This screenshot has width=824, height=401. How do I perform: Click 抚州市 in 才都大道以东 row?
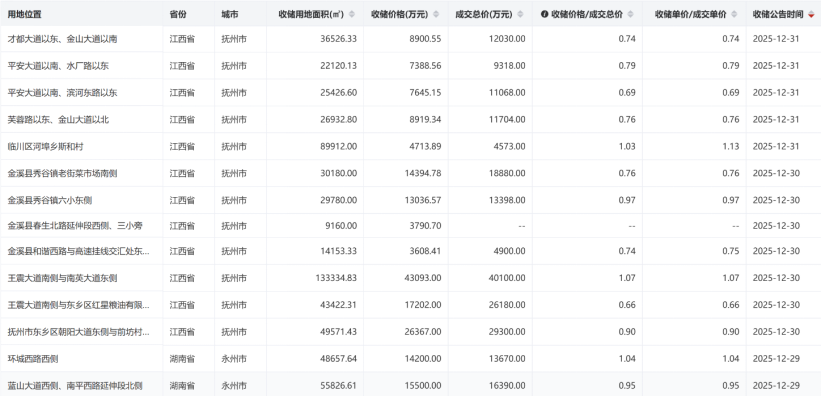coord(234,39)
